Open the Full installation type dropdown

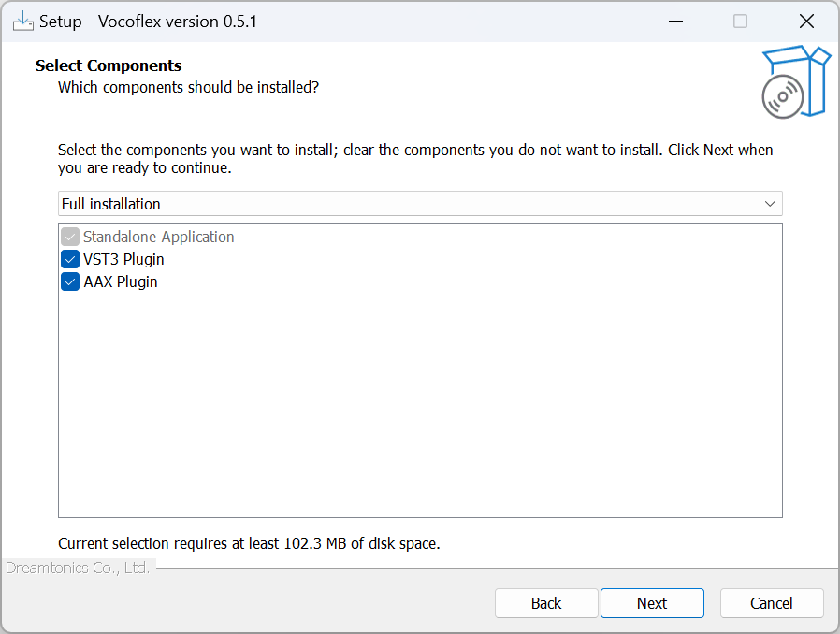420,204
